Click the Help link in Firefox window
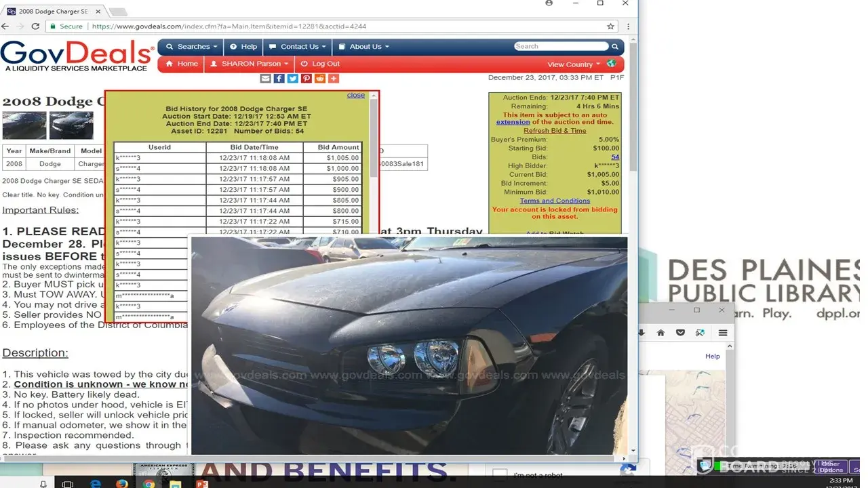 coord(712,356)
